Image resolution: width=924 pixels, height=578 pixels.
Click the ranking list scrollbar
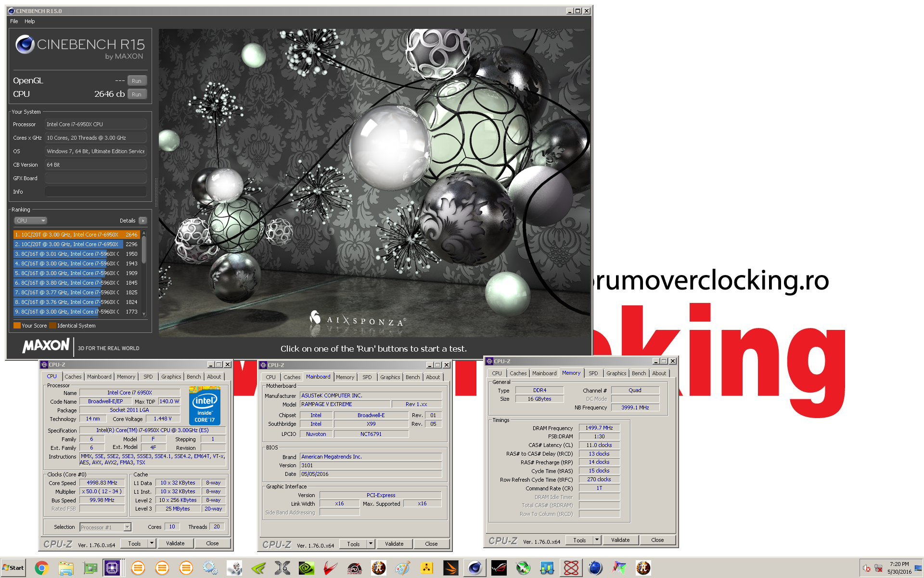point(144,250)
